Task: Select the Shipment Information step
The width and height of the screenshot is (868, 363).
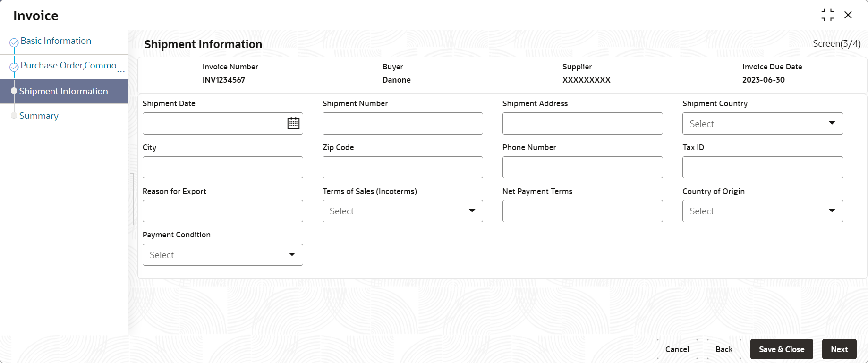Action: click(63, 92)
